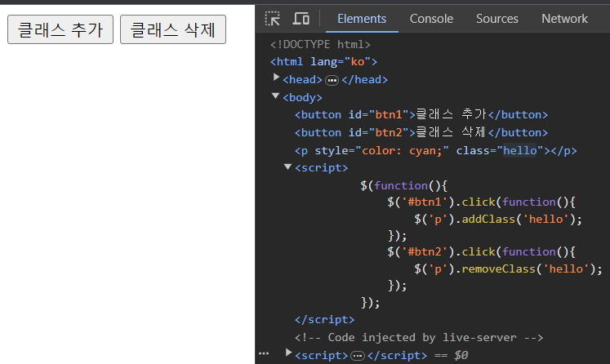The image size is (610, 364).
Task: Click the "color: cyan;" style attribute value
Action: point(403,150)
